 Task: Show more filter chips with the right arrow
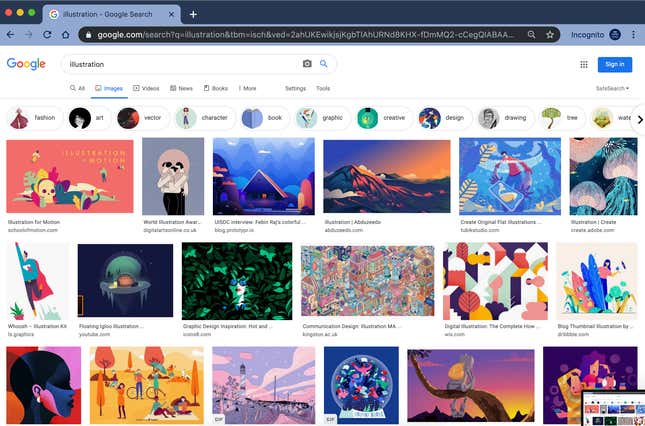pos(640,120)
